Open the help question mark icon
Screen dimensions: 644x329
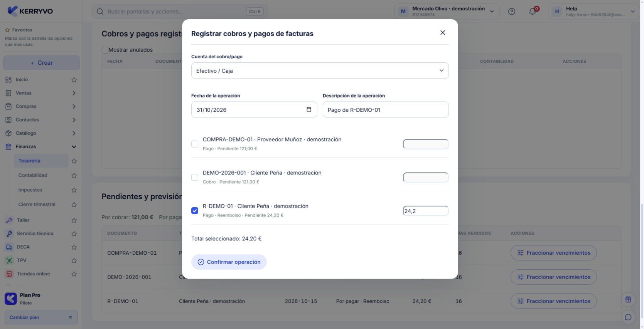tap(512, 12)
